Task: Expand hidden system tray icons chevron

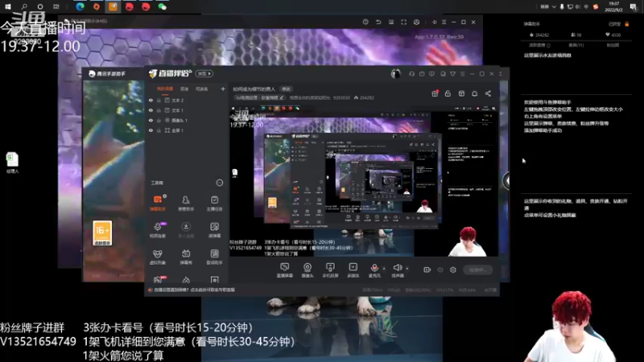Action: [x=554, y=6]
